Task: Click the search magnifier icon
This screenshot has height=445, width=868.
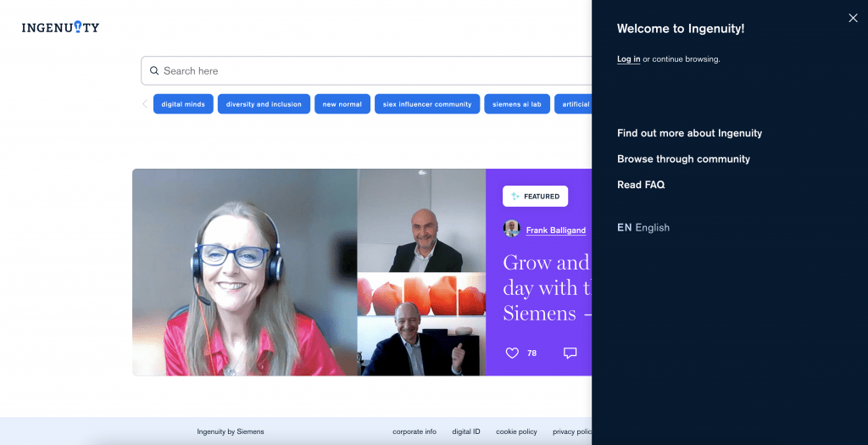Action: (x=154, y=71)
